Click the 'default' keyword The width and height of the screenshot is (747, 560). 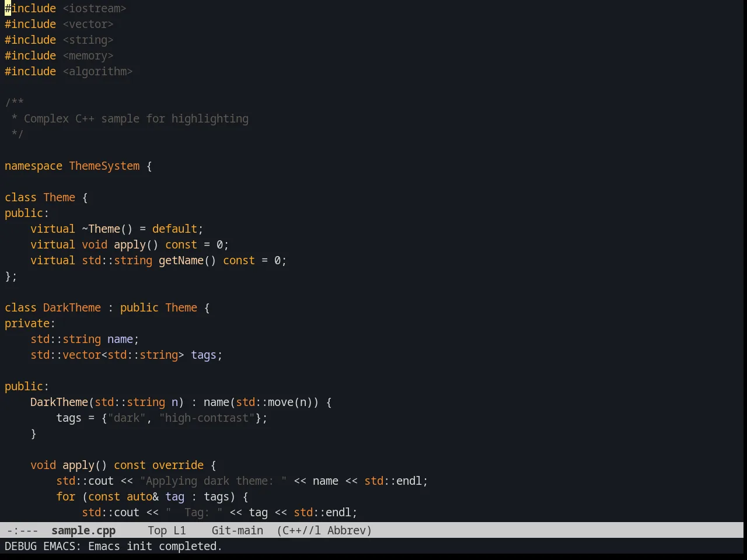174,229
